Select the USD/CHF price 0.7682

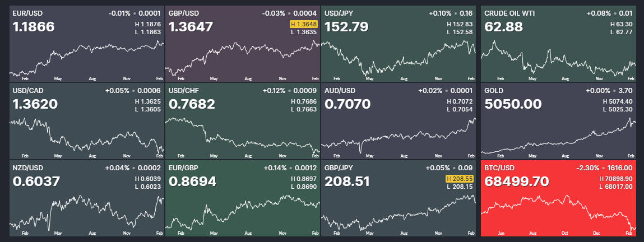(x=192, y=104)
